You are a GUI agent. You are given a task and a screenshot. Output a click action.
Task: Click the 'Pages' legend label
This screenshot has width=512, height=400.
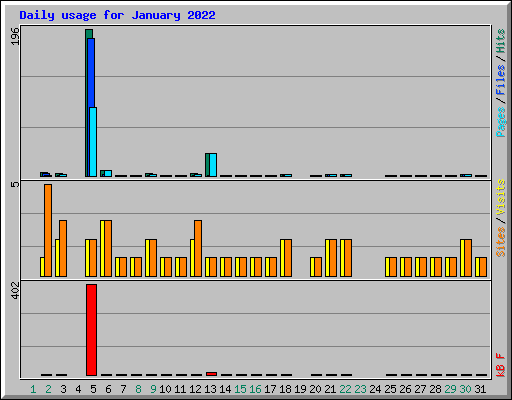(501, 122)
